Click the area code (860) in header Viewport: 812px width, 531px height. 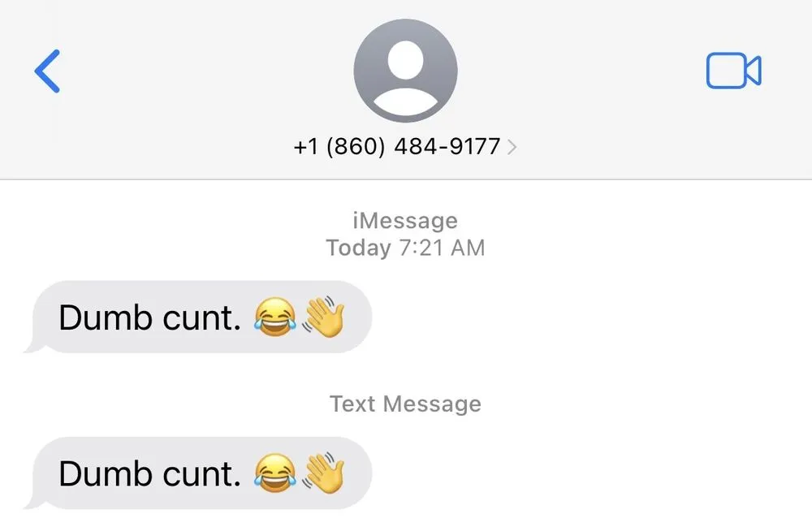click(356, 147)
